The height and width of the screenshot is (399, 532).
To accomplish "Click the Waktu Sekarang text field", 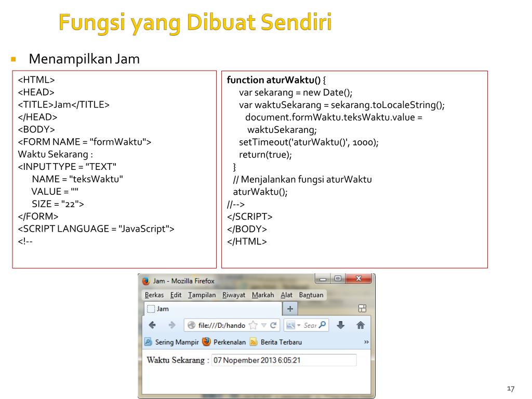I will point(284,361).
